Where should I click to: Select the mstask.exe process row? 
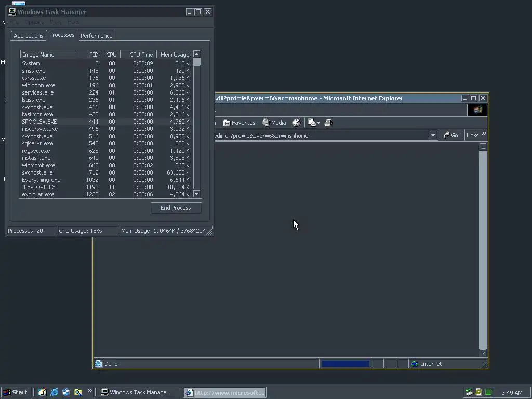point(106,158)
